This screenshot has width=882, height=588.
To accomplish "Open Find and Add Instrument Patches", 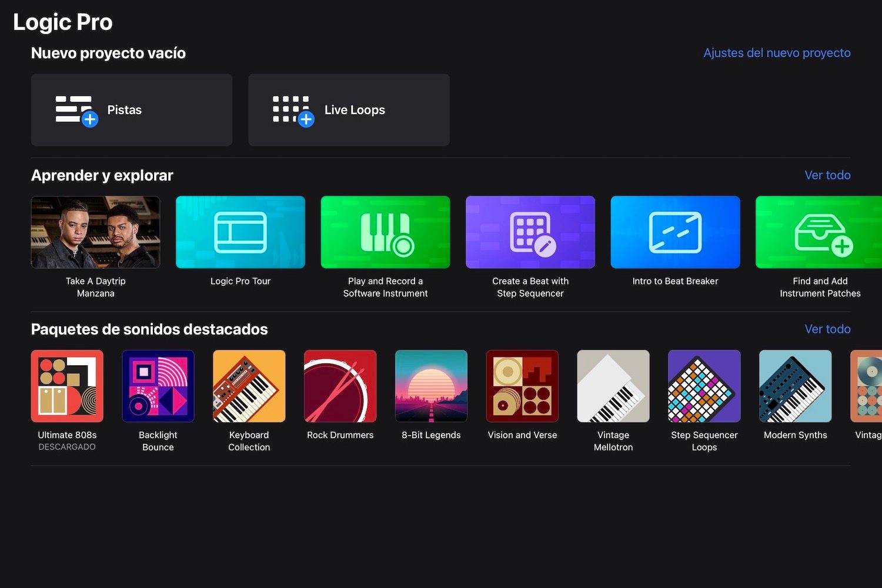I will 820,232.
